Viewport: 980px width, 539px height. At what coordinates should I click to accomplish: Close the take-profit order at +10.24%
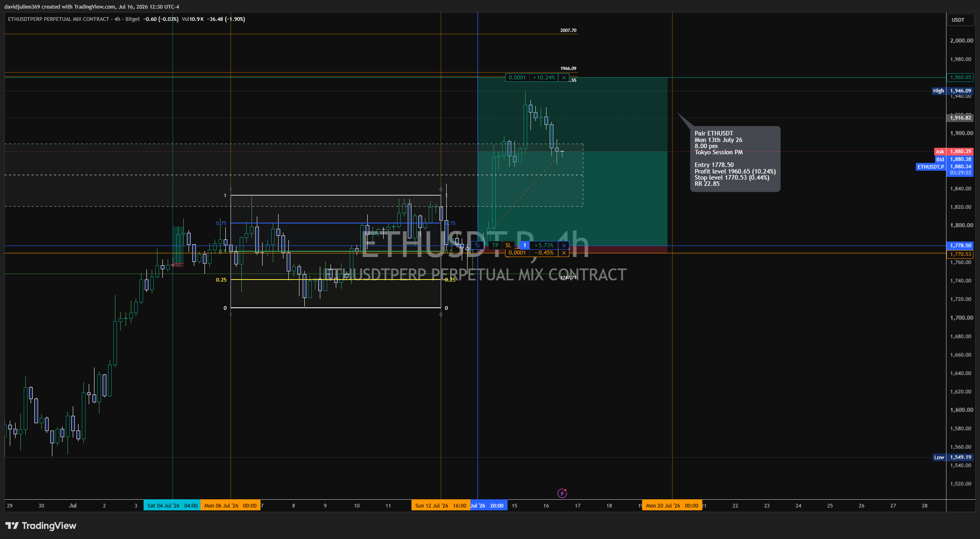tap(564, 78)
